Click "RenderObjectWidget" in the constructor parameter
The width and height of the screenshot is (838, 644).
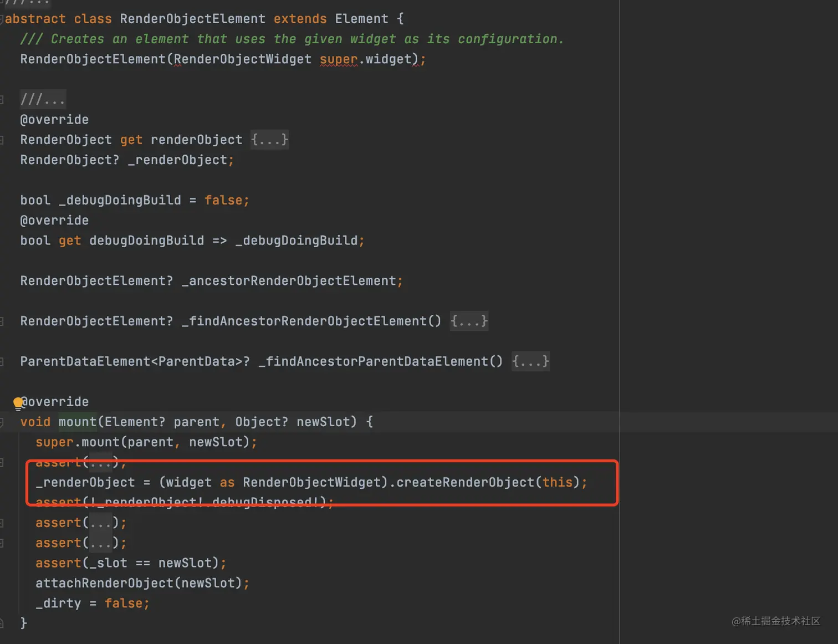tap(243, 59)
